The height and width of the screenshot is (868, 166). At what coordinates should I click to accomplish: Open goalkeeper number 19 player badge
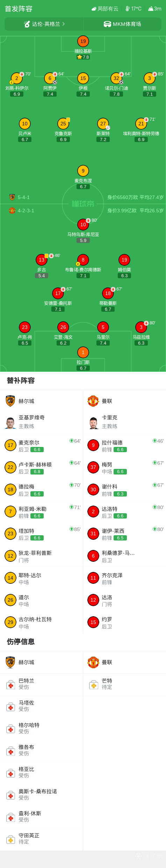83,41
